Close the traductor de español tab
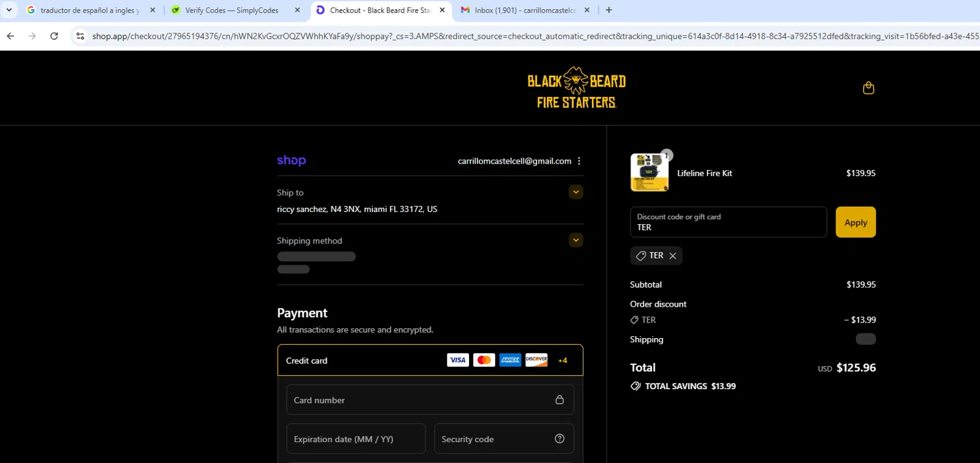This screenshot has width=980, height=463. (x=152, y=10)
